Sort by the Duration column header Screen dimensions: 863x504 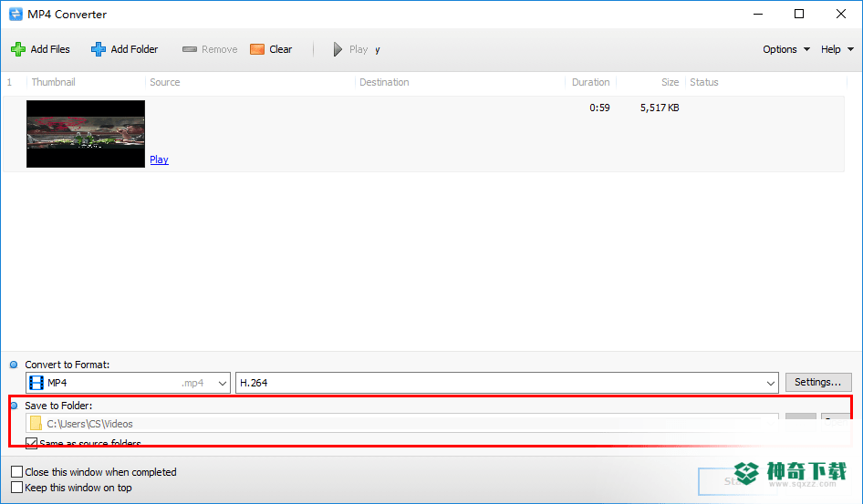pyautogui.click(x=590, y=82)
